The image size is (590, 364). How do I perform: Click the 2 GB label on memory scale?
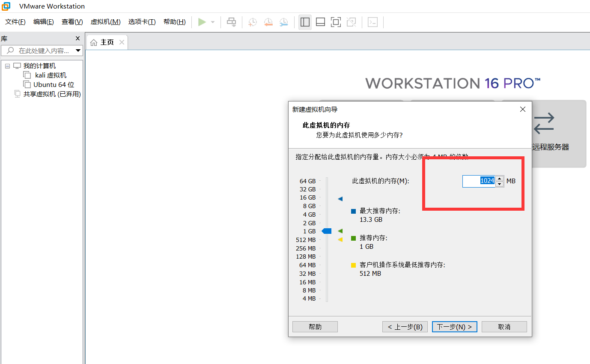point(309,223)
